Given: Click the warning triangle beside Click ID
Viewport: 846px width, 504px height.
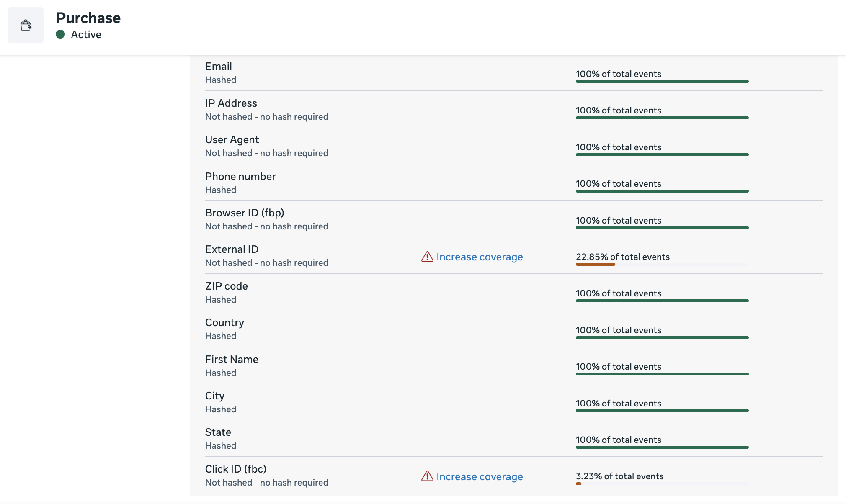Looking at the screenshot, I should 426,476.
